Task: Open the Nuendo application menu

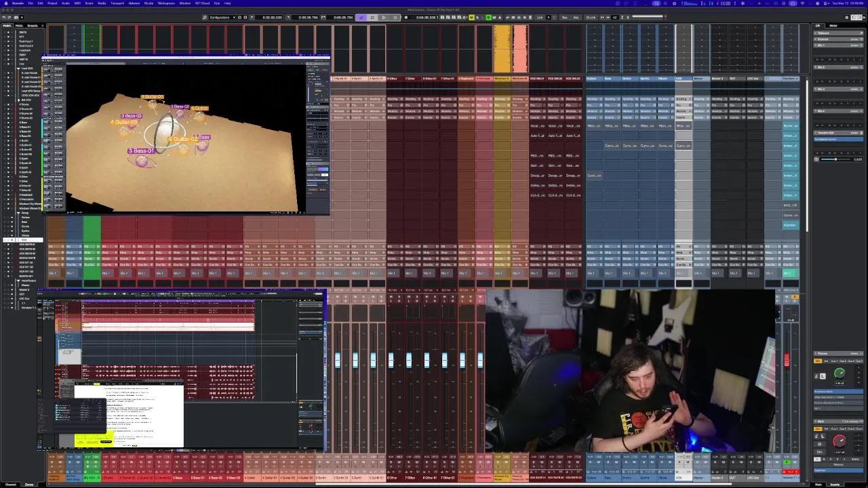Action: tap(18, 3)
